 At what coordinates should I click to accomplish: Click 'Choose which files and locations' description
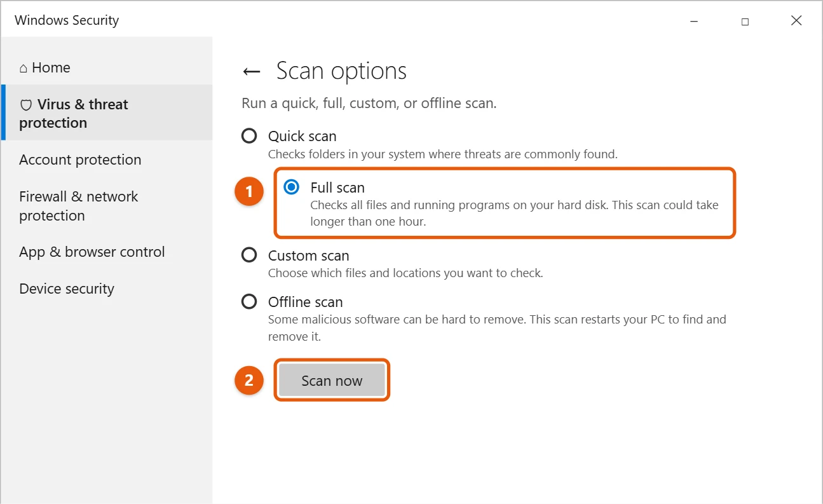(x=405, y=273)
